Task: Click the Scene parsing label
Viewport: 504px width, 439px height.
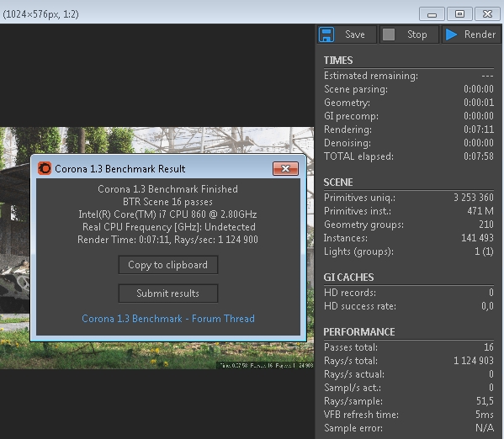Action: pyautogui.click(x=356, y=89)
